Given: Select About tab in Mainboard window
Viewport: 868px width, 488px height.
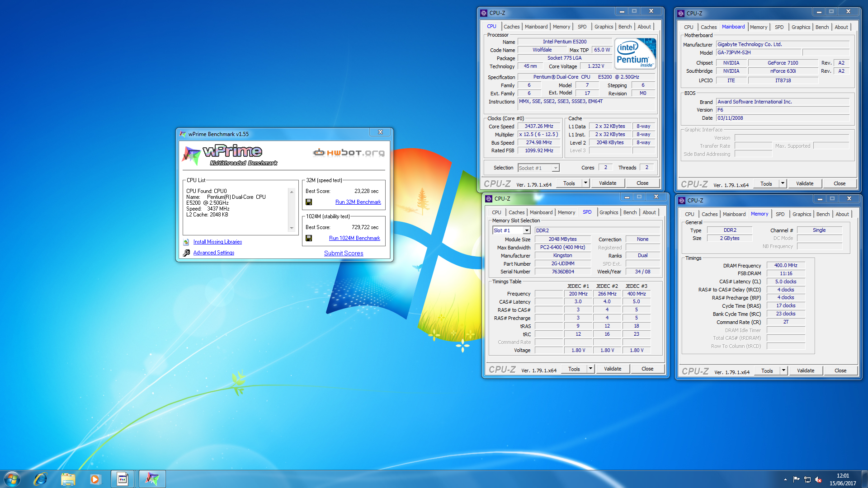Looking at the screenshot, I should pyautogui.click(x=841, y=27).
